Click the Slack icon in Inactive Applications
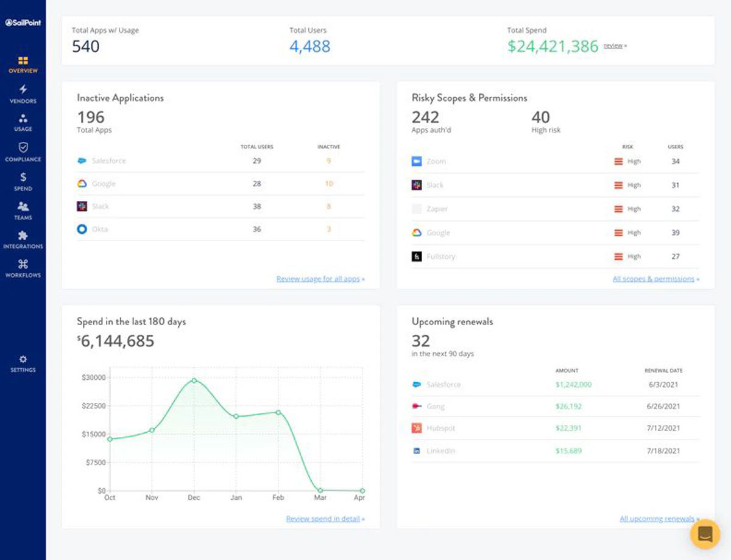Image resolution: width=731 pixels, height=560 pixels. click(82, 206)
